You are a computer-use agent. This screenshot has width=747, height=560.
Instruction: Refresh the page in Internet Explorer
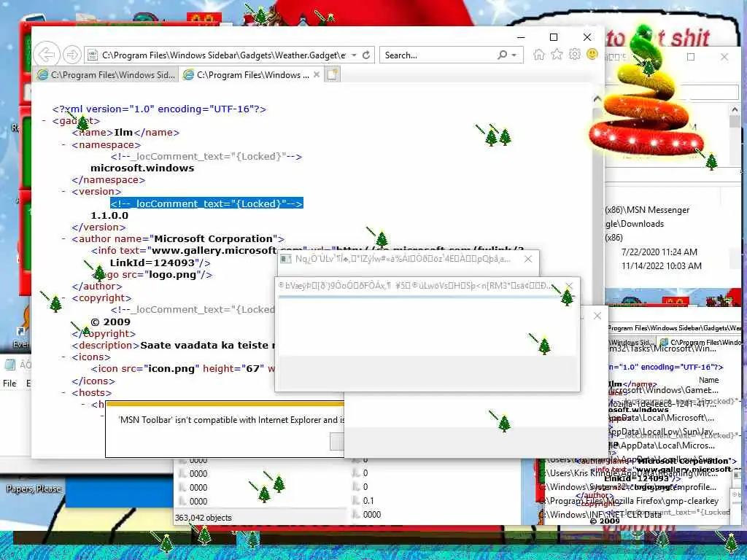(x=366, y=55)
